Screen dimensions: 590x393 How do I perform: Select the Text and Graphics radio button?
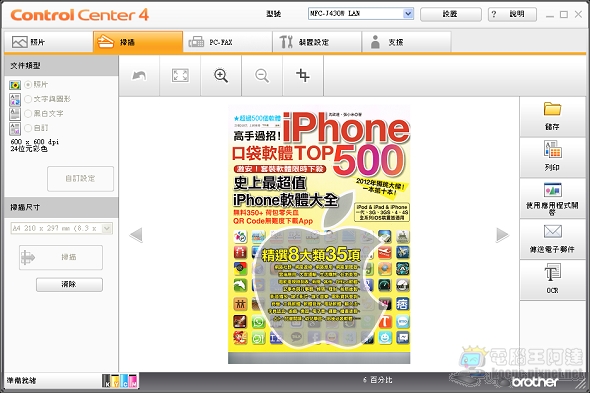click(28, 99)
